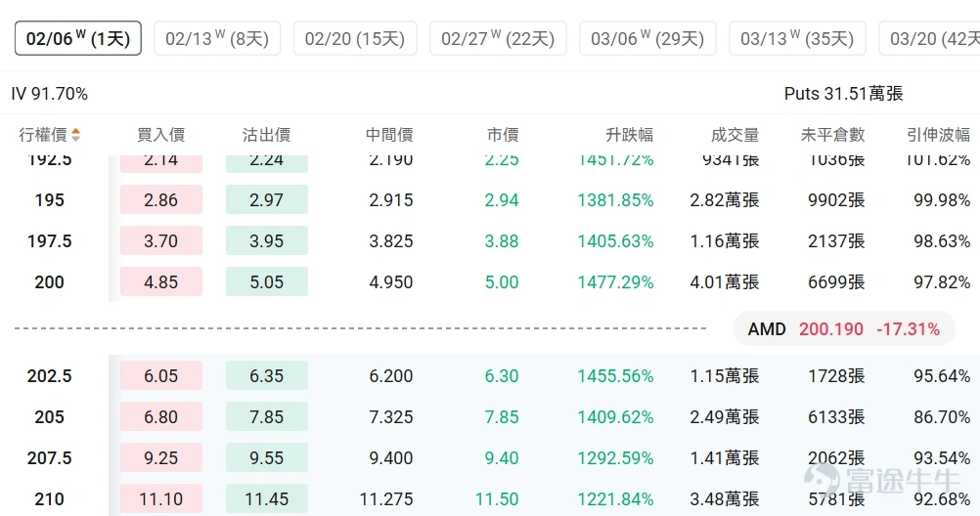Viewport: 980px width, 516px height.
Task: Click ask price 9.55 for strike 207.5
Action: pos(267,458)
